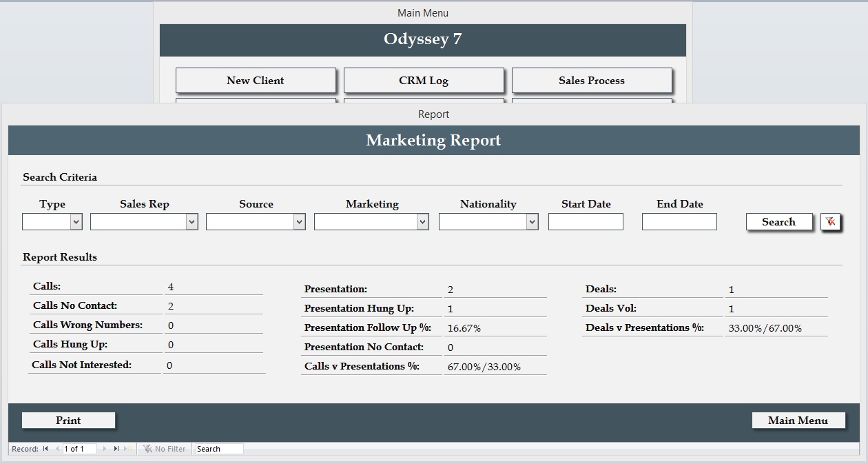Viewport: 868px width, 464px height.
Task: Go to previous record arrow
Action: click(x=56, y=449)
